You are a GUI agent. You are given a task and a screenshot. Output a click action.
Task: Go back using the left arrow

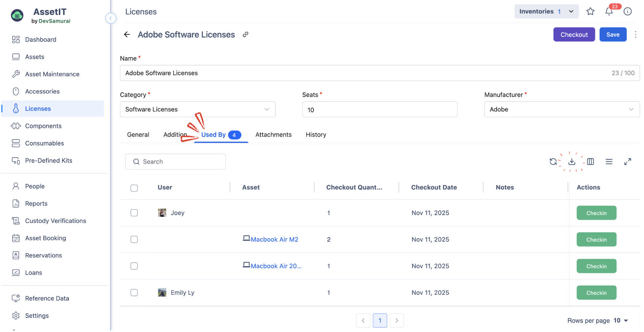point(127,35)
